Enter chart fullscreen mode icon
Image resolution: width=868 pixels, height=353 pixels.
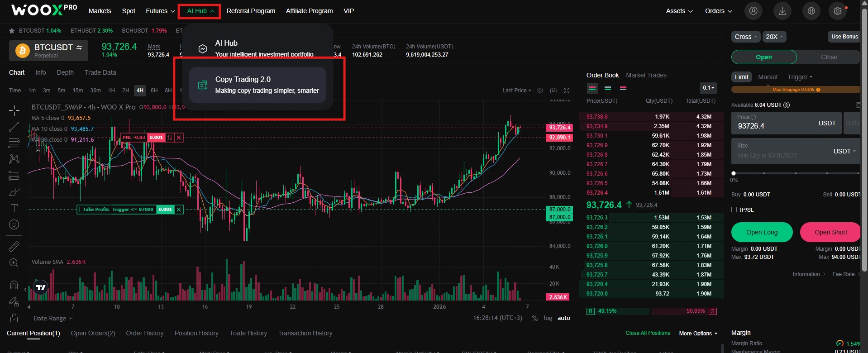pyautogui.click(x=567, y=91)
